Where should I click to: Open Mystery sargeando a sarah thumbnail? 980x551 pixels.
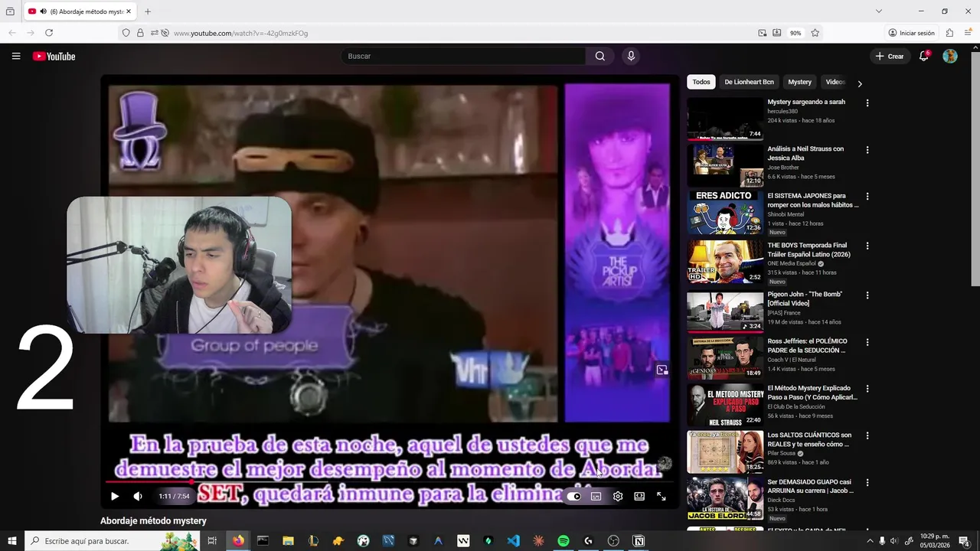(725, 119)
